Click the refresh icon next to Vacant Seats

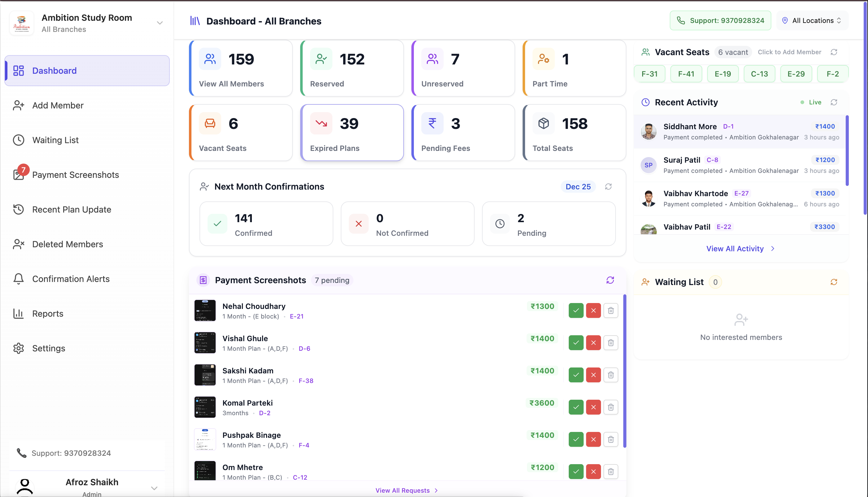click(835, 52)
